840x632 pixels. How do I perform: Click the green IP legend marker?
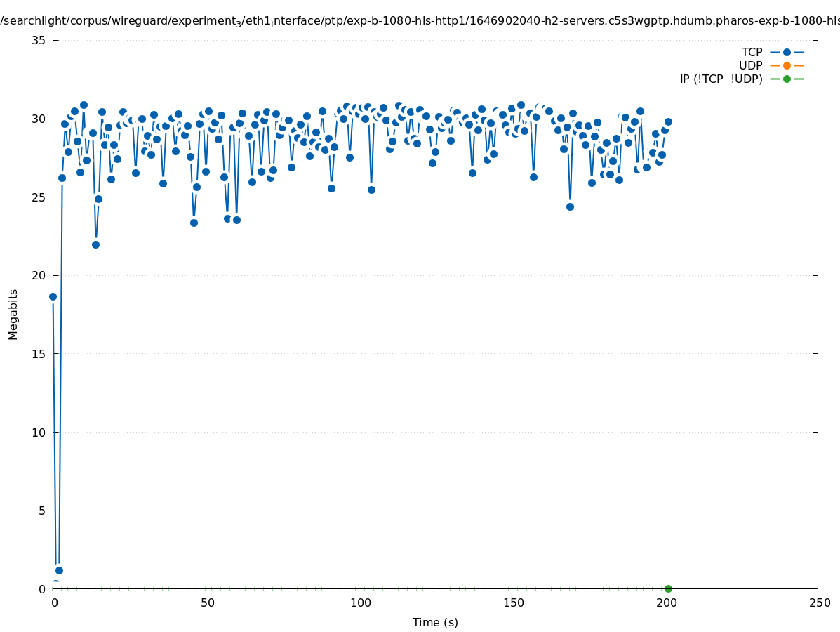787,79
